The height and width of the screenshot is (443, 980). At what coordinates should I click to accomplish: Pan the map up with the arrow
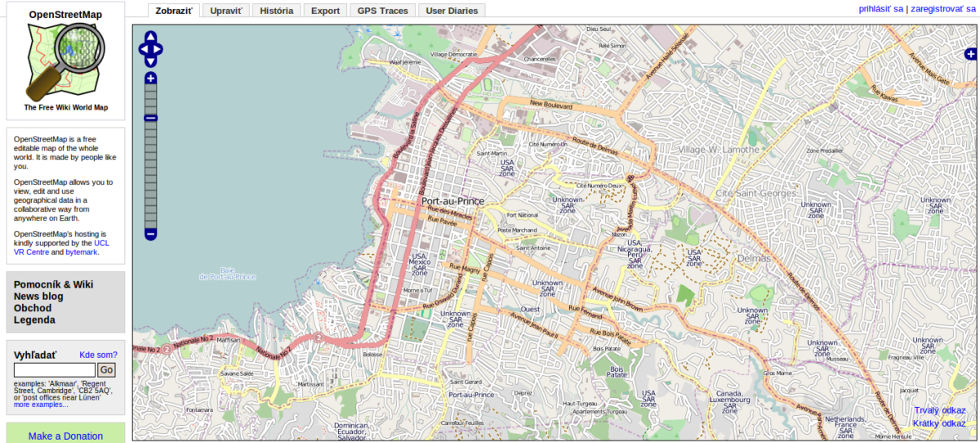151,38
